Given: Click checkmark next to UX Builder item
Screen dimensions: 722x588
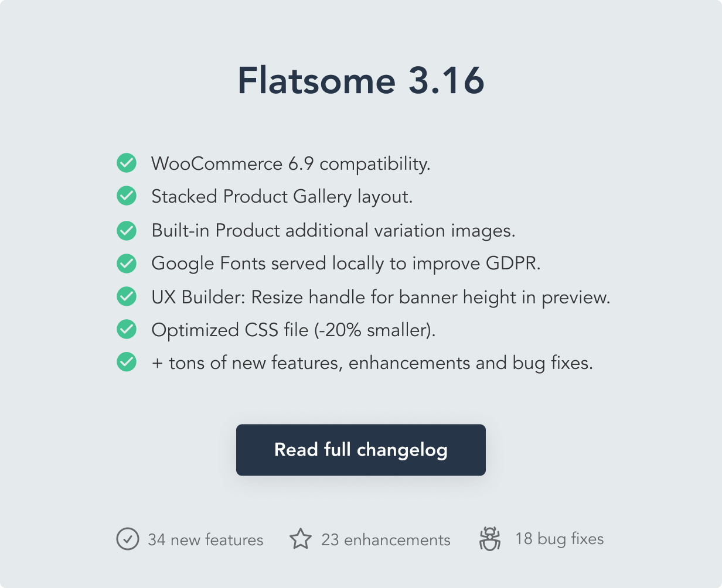Looking at the screenshot, I should click(x=127, y=296).
